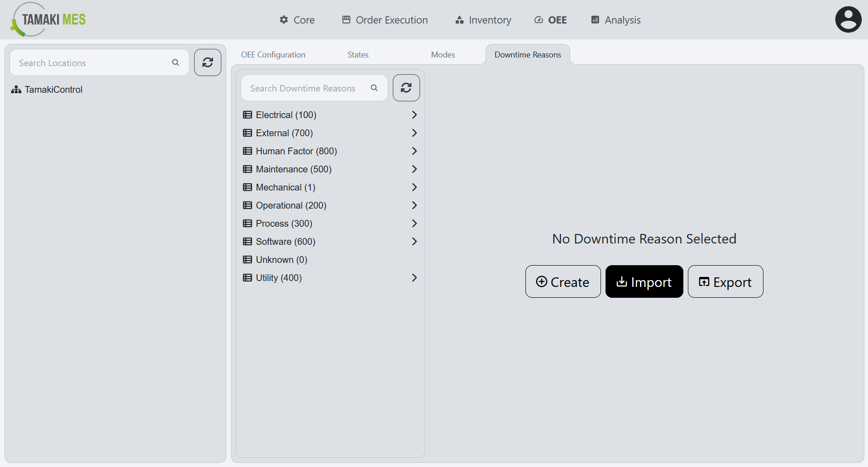Refresh the locations tree
This screenshot has width=868, height=467.
coord(207,62)
